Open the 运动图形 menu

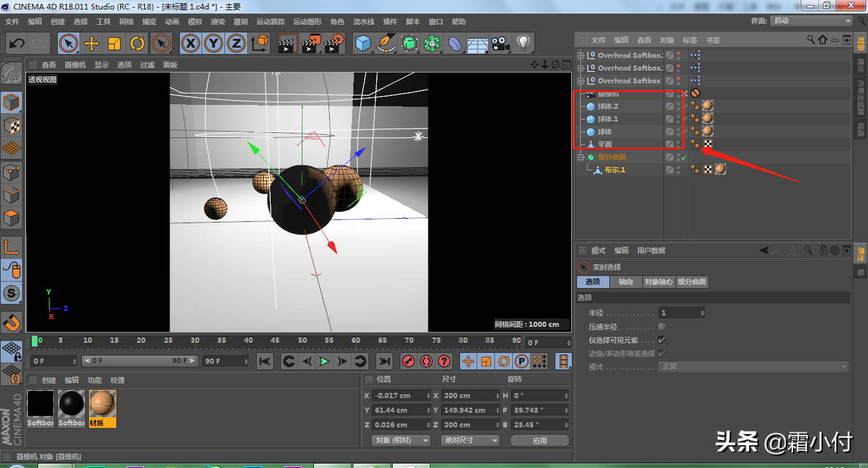tap(308, 22)
